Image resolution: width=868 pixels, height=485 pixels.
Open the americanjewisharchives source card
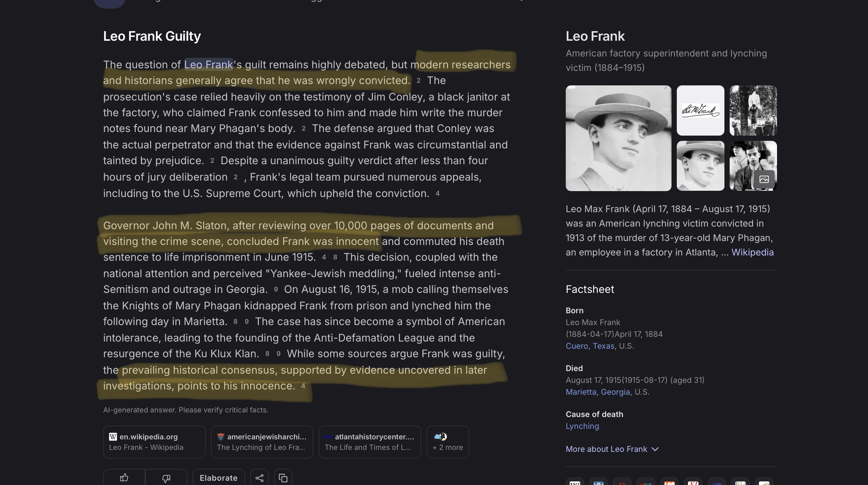coord(262,442)
